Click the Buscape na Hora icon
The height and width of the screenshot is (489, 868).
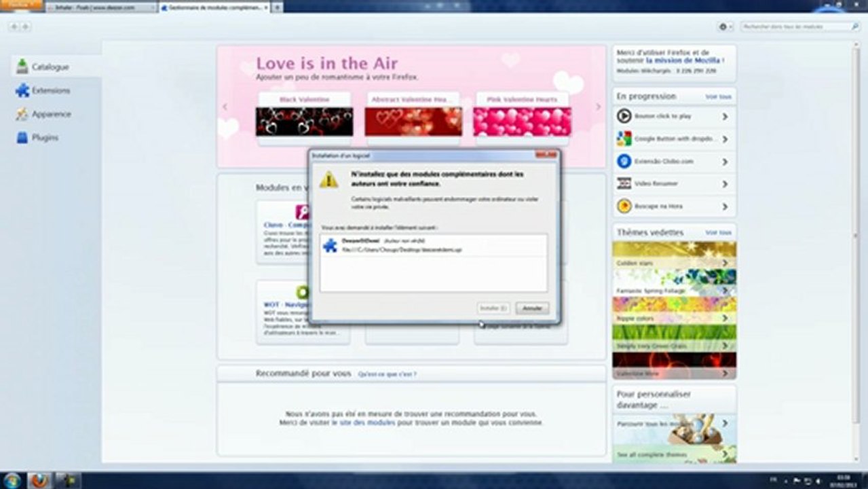click(624, 206)
